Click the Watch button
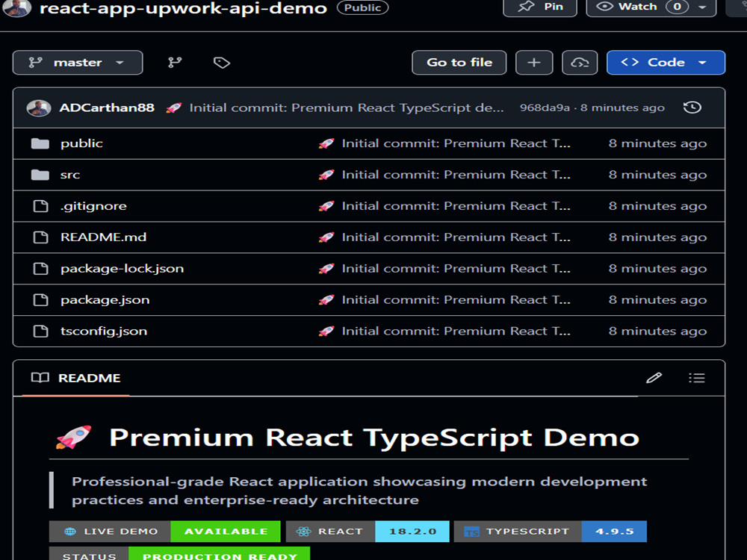This screenshot has height=560, width=747. [x=639, y=7]
